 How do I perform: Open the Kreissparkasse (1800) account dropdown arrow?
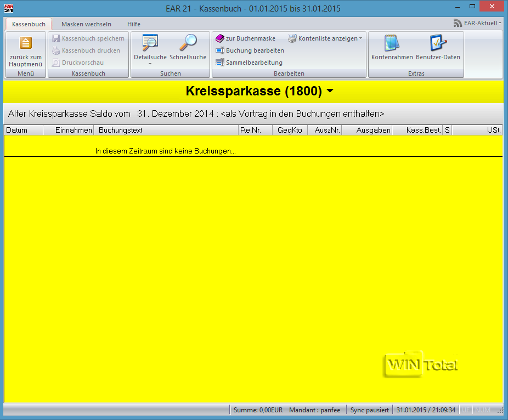330,91
